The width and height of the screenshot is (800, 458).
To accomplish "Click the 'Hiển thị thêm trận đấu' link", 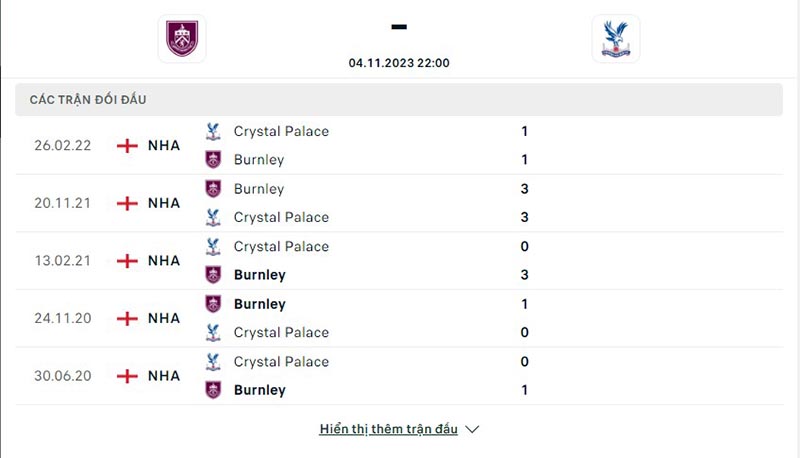I will [388, 429].
